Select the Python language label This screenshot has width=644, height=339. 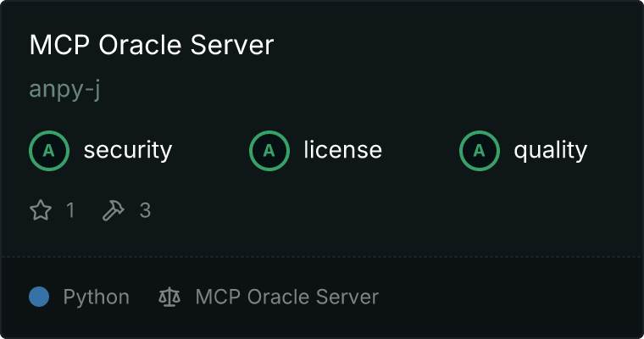coord(97,297)
